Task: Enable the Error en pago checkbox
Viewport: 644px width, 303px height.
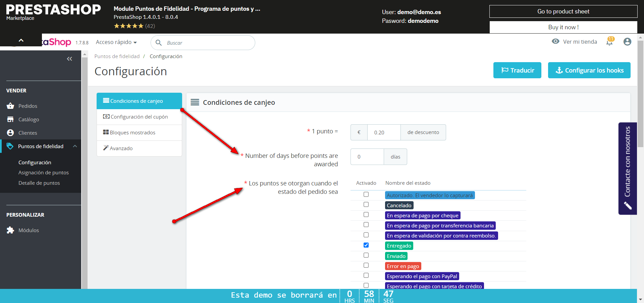Action: tap(366, 265)
